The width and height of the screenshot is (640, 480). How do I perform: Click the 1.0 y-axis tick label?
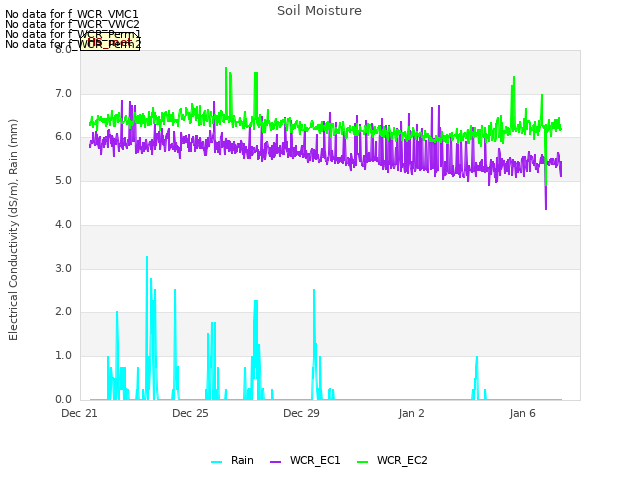pyautogui.click(x=63, y=356)
